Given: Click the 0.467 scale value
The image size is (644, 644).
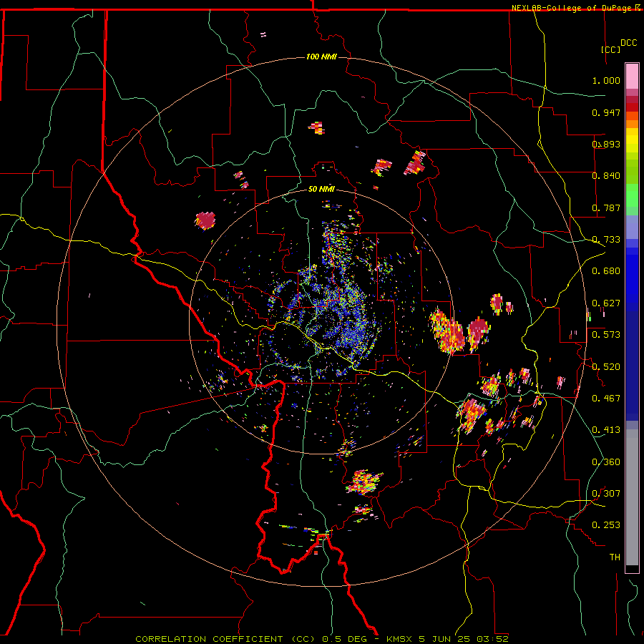Looking at the screenshot, I should (606, 399).
